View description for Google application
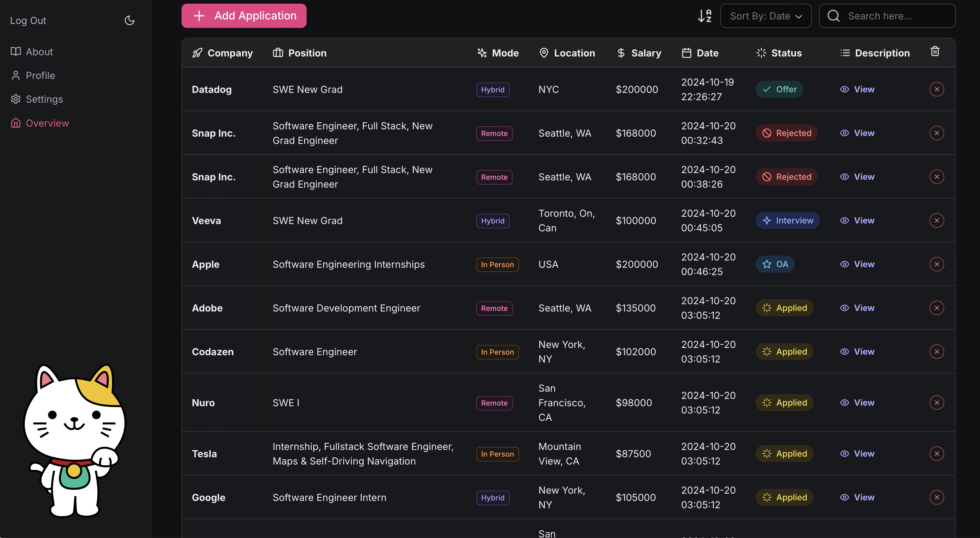This screenshot has width=980, height=538. click(857, 497)
